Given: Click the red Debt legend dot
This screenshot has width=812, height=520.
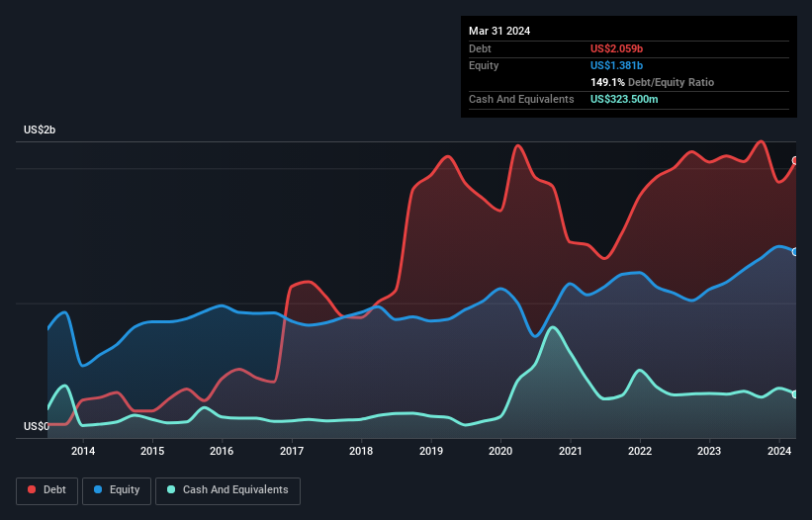Looking at the screenshot, I should 32,489.
